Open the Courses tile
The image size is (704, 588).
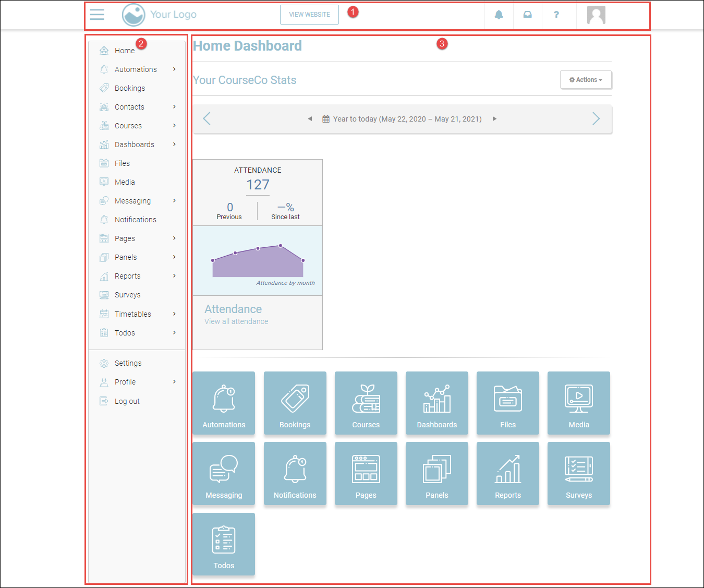point(366,403)
